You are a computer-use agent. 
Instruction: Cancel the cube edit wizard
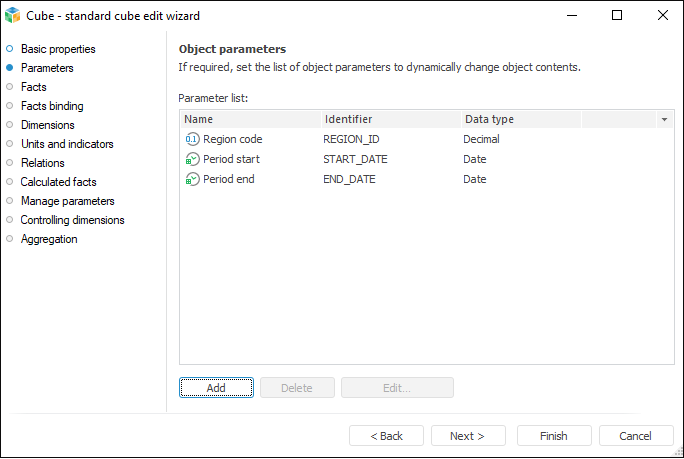pos(635,436)
